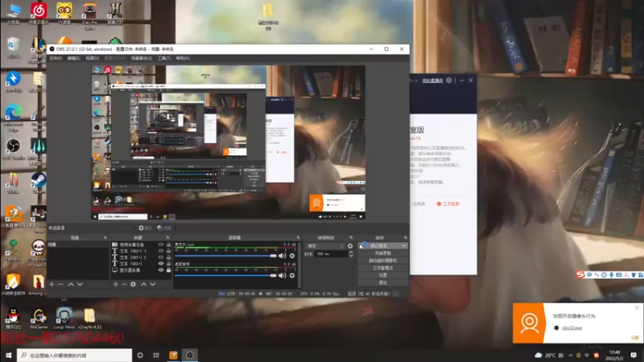Open the 文件(F) File menu in OBS
The width and height of the screenshot is (644, 362).
(56, 58)
